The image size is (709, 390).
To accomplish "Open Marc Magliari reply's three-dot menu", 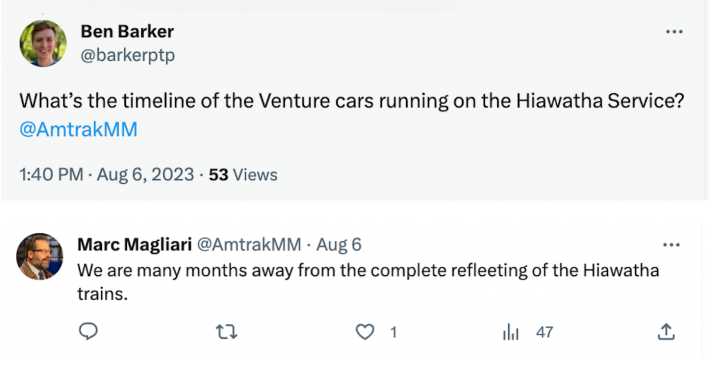I will (x=671, y=245).
